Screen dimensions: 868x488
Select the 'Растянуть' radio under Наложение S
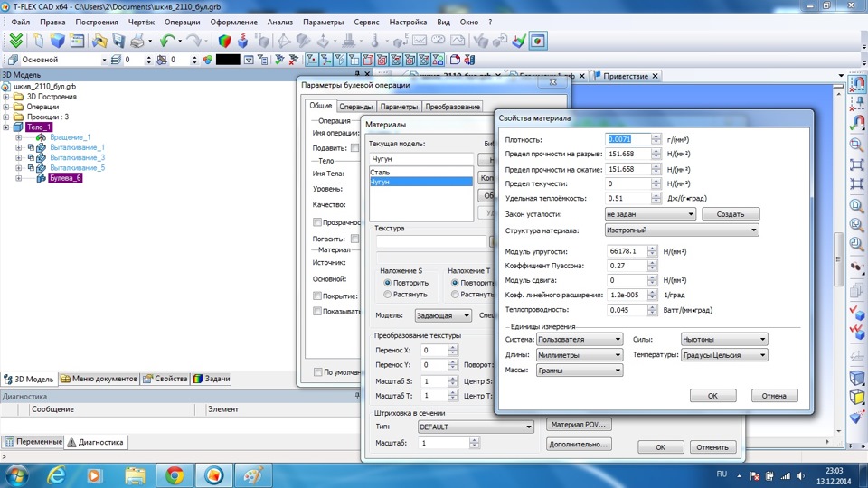[388, 294]
